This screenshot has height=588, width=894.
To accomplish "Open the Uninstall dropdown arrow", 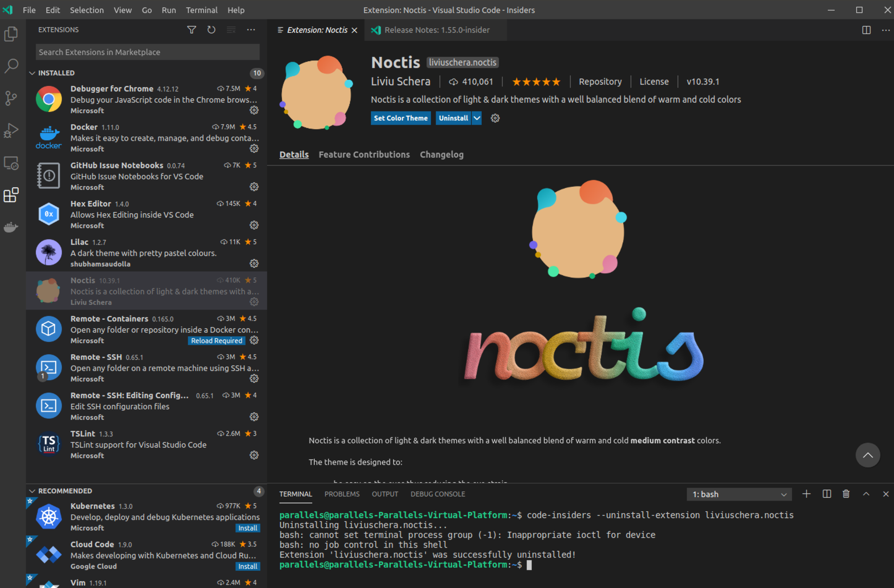I will tap(477, 118).
